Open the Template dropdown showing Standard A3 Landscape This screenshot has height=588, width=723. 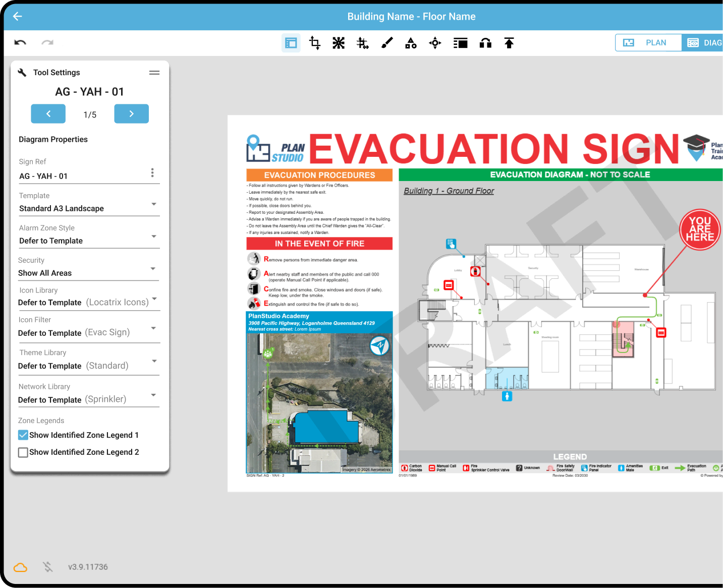pos(153,204)
